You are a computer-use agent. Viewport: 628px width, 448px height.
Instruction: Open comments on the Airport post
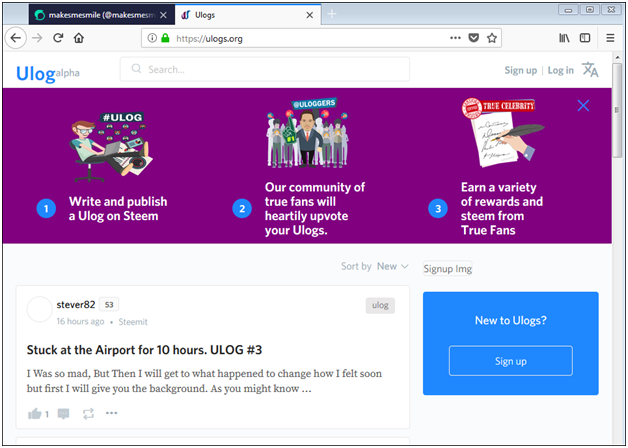tap(63, 414)
